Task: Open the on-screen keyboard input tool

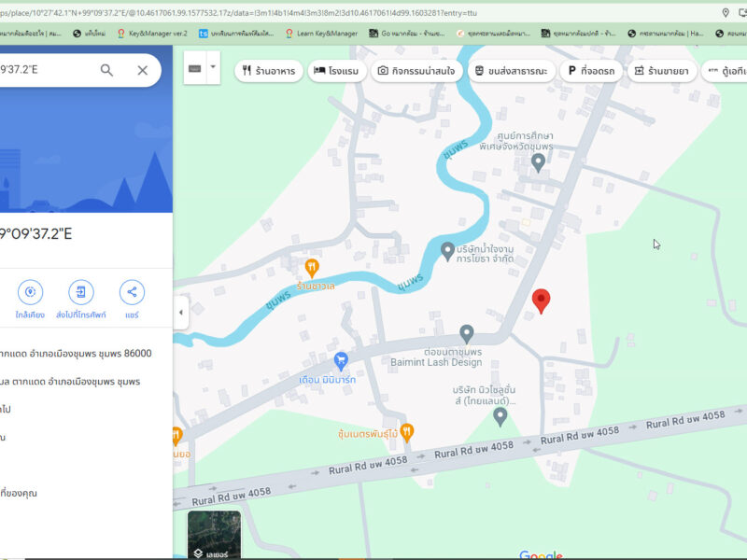Action: point(195,68)
